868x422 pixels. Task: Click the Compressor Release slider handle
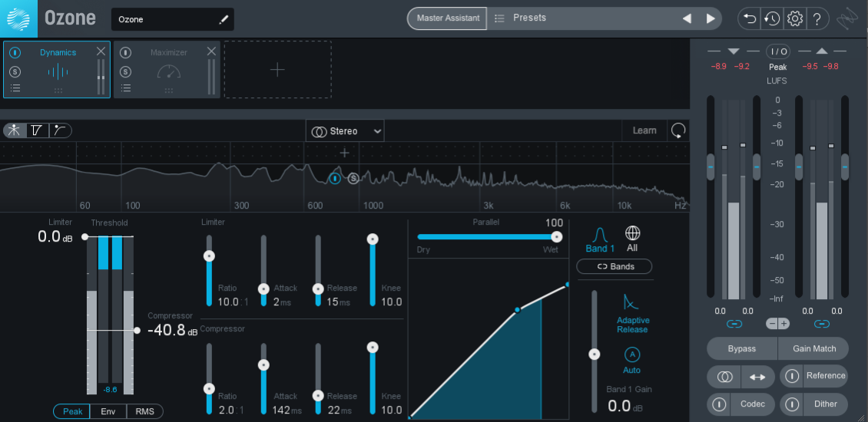click(x=318, y=395)
